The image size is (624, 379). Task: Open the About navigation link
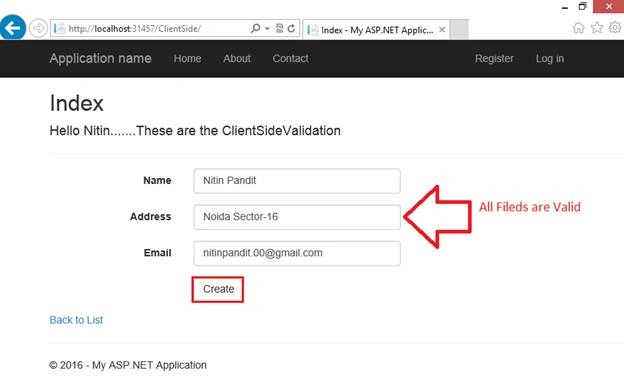[x=237, y=59]
